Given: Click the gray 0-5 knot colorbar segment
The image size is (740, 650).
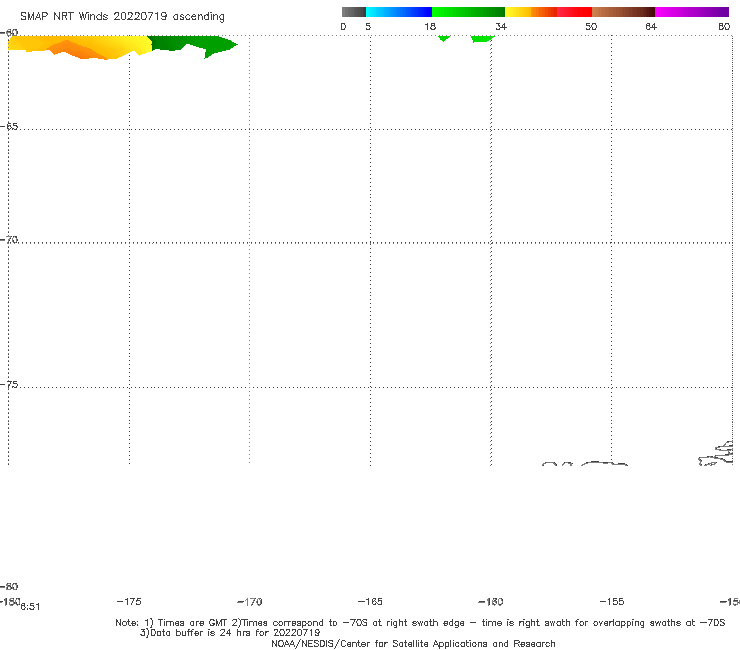Looking at the screenshot, I should click(353, 12).
